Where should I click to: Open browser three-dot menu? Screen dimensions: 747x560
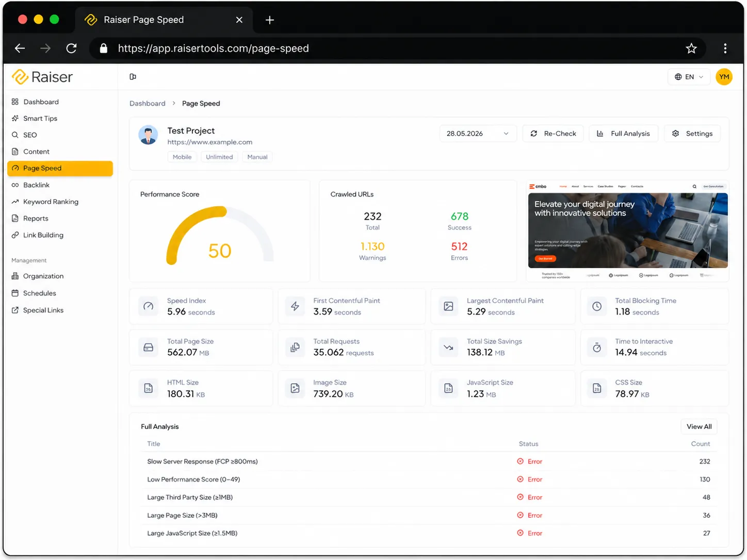725,48
